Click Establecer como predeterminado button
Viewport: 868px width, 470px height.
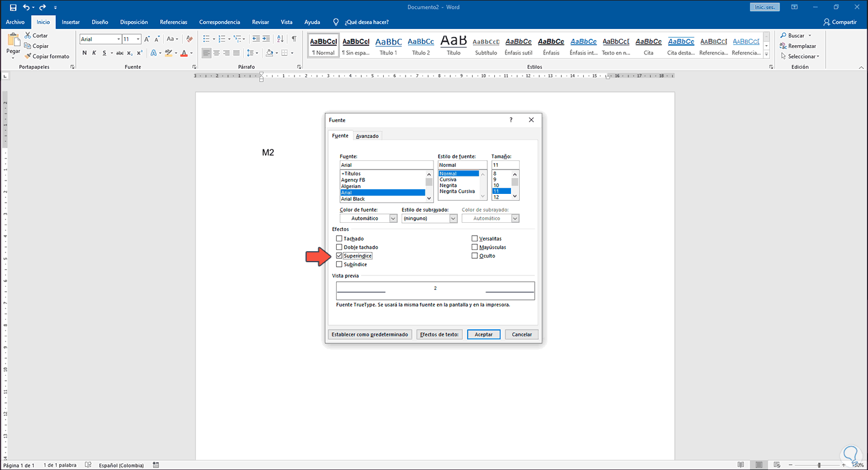(x=370, y=335)
